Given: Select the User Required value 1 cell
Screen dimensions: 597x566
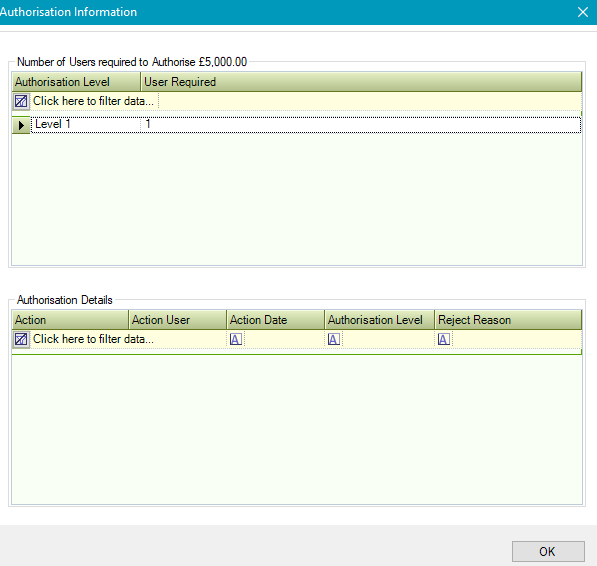Looking at the screenshot, I should [361, 124].
